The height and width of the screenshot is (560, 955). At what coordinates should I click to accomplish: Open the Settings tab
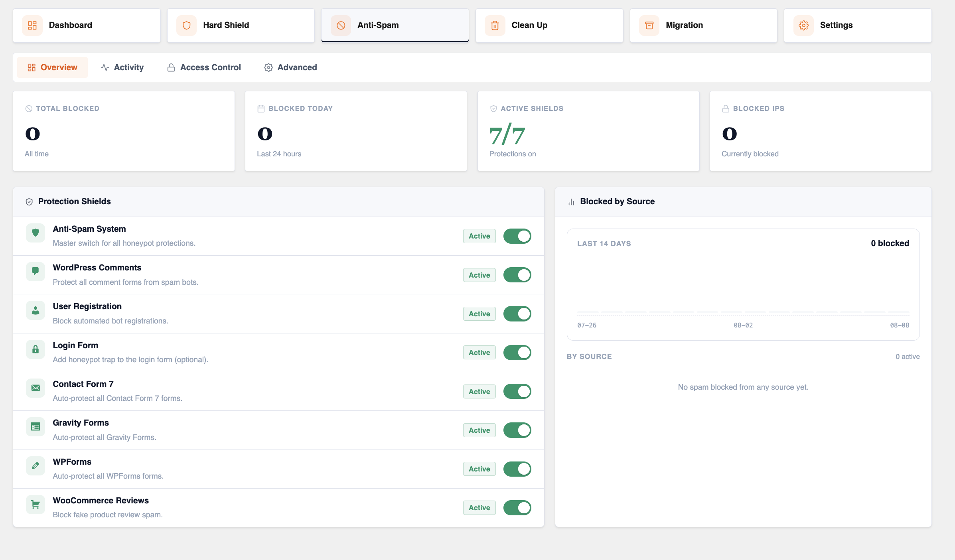[858, 26]
